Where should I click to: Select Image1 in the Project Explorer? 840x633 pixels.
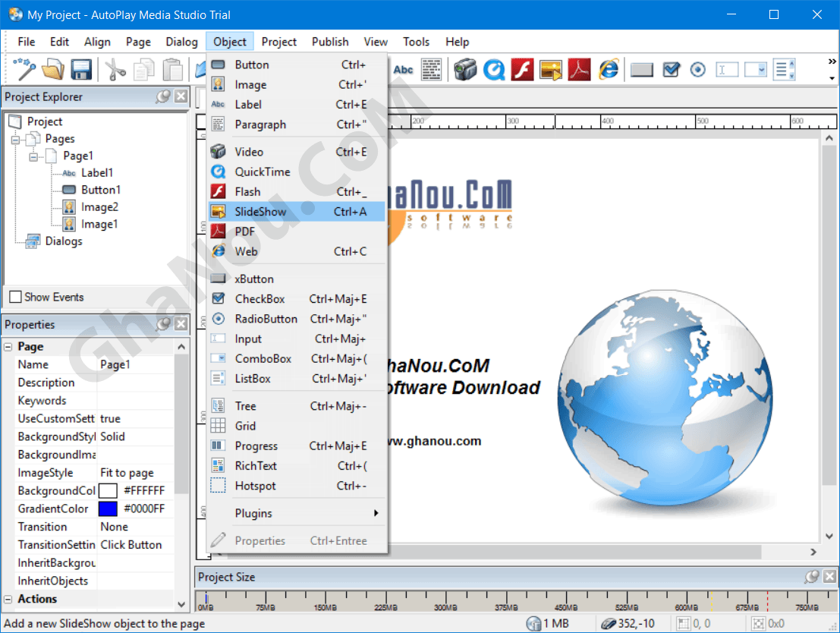click(x=99, y=224)
